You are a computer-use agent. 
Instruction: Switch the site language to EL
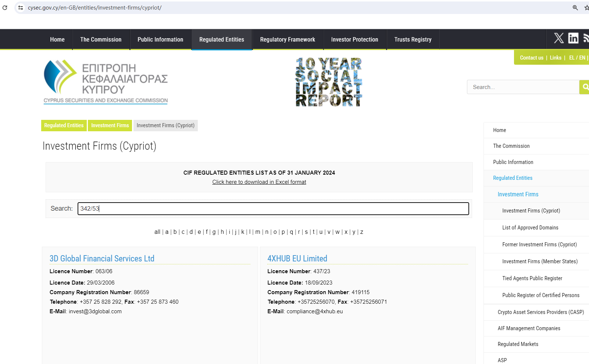click(572, 57)
